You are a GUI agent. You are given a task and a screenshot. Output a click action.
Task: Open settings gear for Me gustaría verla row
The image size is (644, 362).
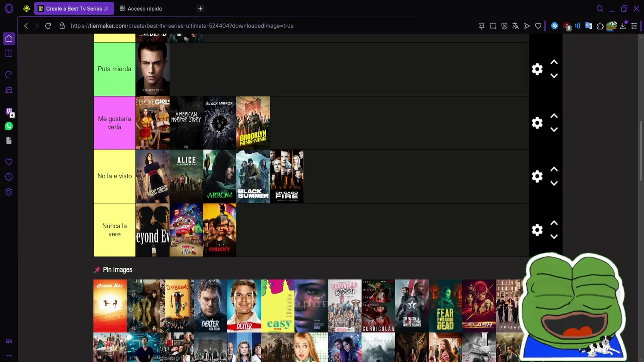tap(537, 123)
